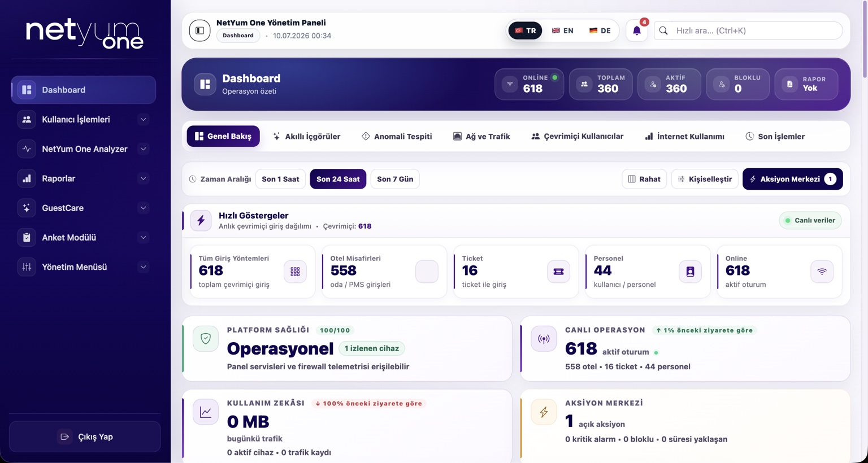Viewport: 868px width, 463px height.
Task: Toggle the sidebar collapse icon in header
Action: click(x=199, y=30)
